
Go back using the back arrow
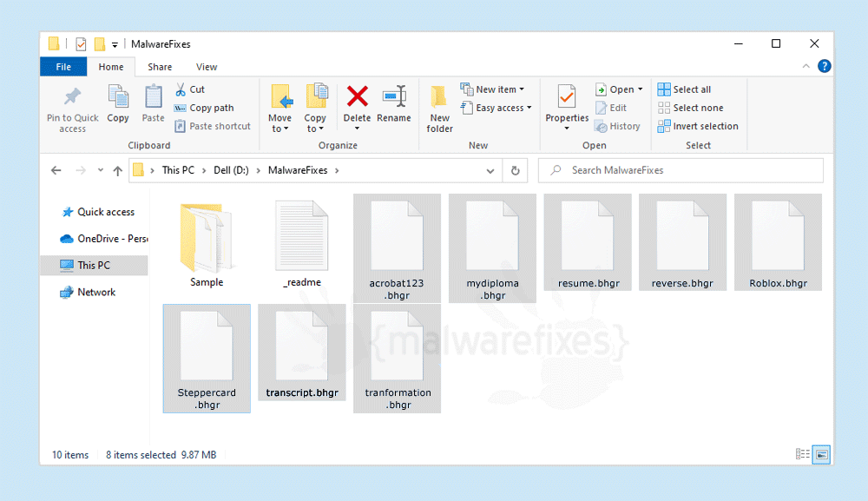[x=56, y=170]
